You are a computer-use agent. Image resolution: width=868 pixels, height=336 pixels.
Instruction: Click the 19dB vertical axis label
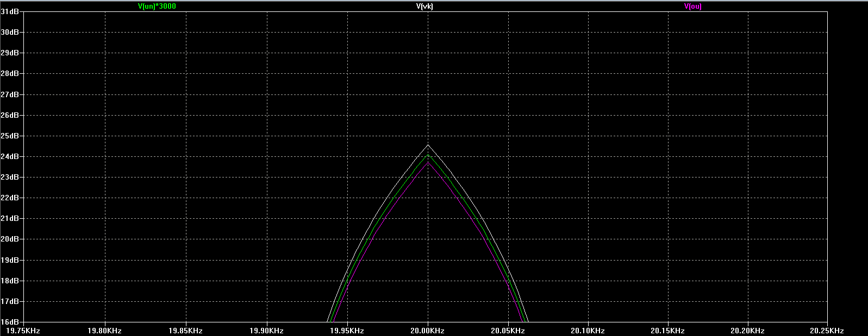point(10,260)
